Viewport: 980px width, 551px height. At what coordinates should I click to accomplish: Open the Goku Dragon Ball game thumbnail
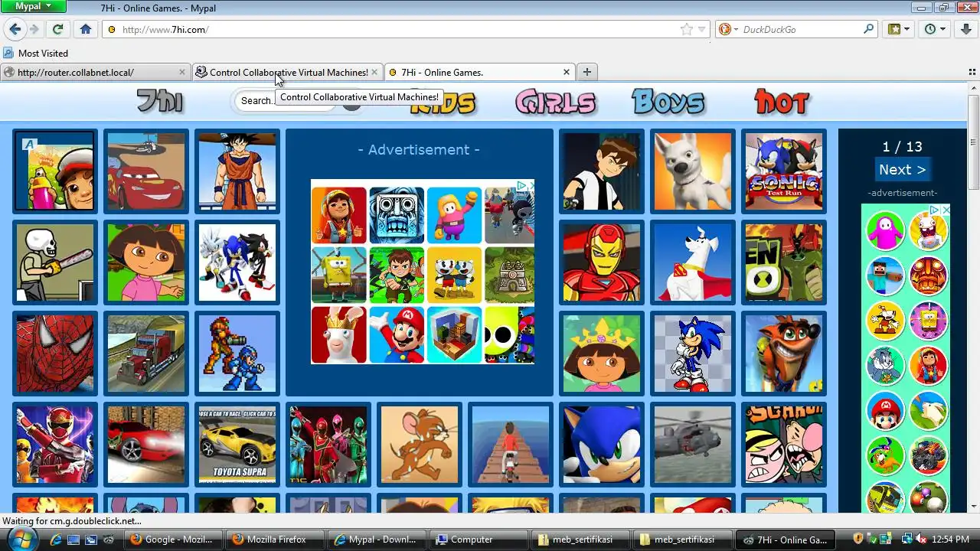click(x=237, y=171)
